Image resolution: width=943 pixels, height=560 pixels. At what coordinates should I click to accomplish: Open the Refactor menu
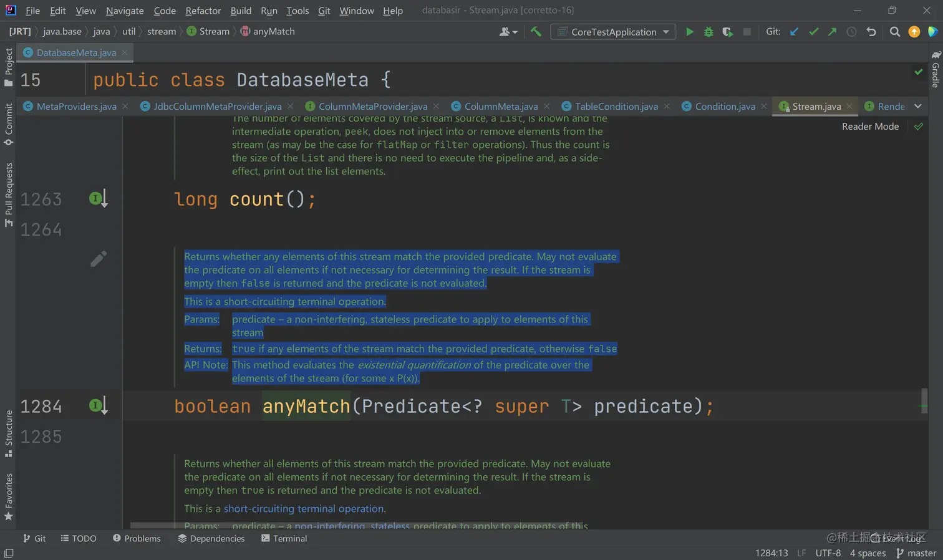(203, 11)
